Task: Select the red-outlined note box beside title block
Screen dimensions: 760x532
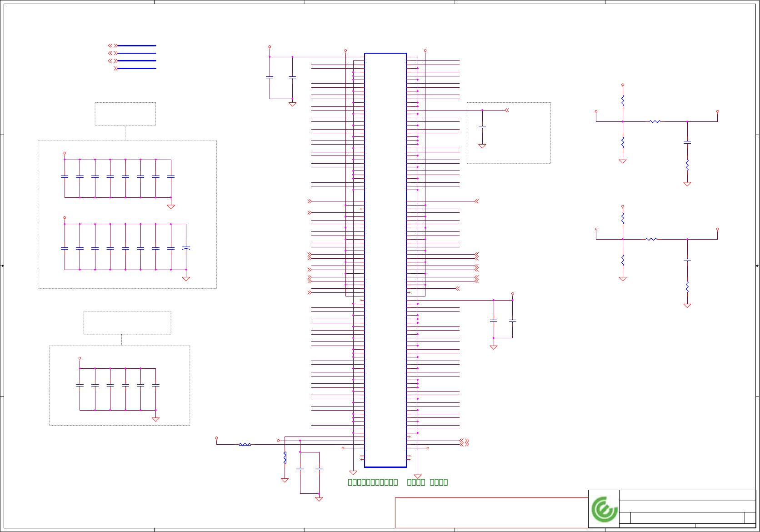Action: [x=492, y=512]
